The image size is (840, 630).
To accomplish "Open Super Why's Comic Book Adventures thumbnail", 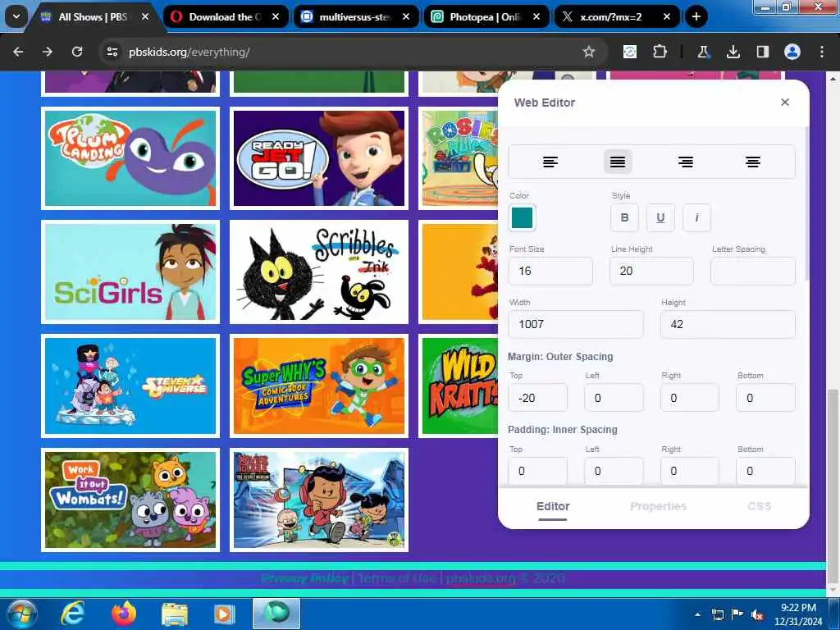I will [x=319, y=386].
